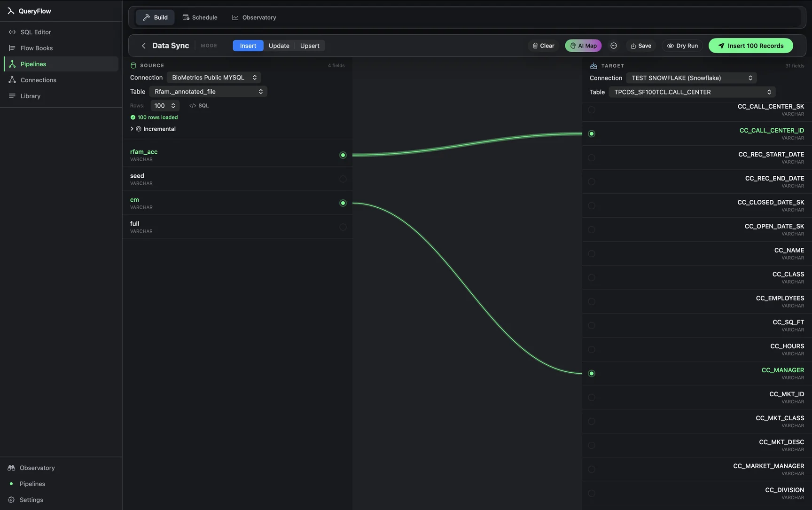Go back with the Data Sync chevron
This screenshot has width=812, height=510.
tap(143, 46)
